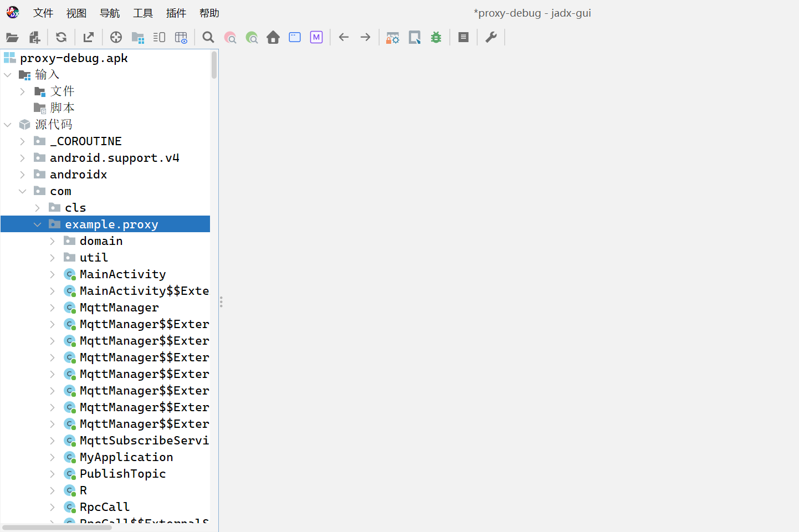
Task: Click the purple M toolbar icon
Action: 316,38
